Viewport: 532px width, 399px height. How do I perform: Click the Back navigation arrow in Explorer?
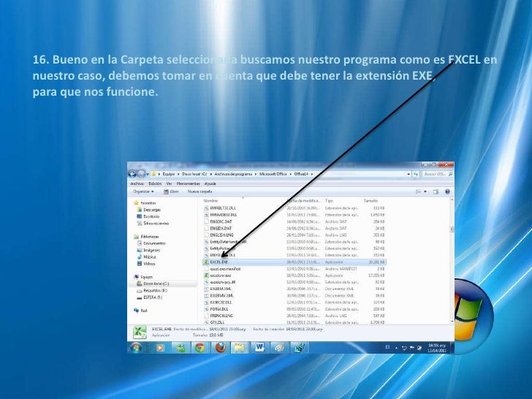[x=132, y=174]
